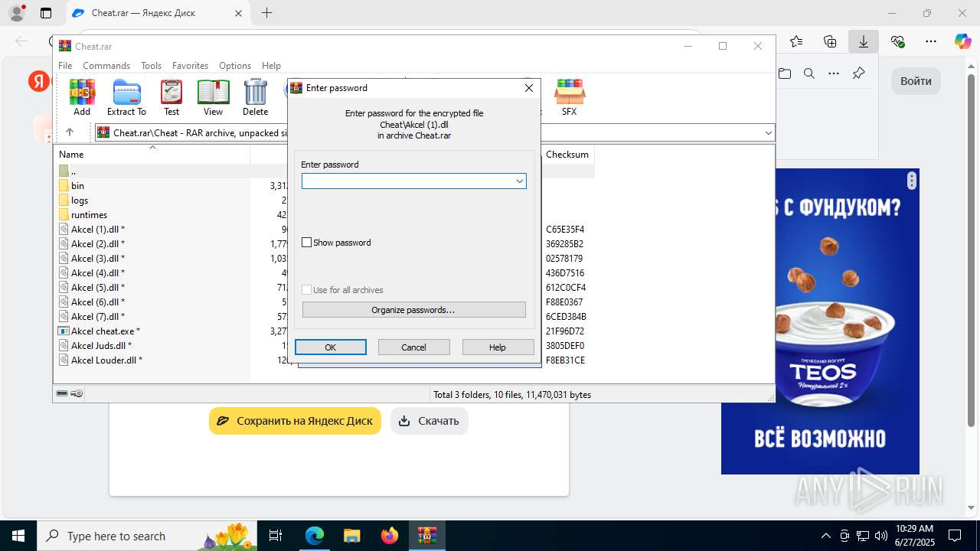Image resolution: width=980 pixels, height=551 pixels.
Task: Open File Explorer from taskbar
Action: click(351, 536)
